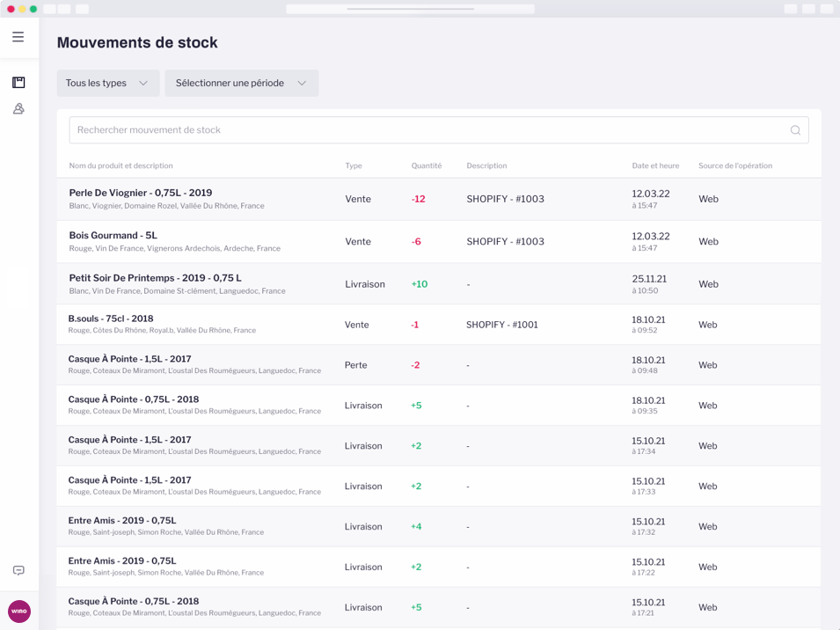Open Petit Soir De Printemps - 2019 row
The image size is (840, 630).
439,284
